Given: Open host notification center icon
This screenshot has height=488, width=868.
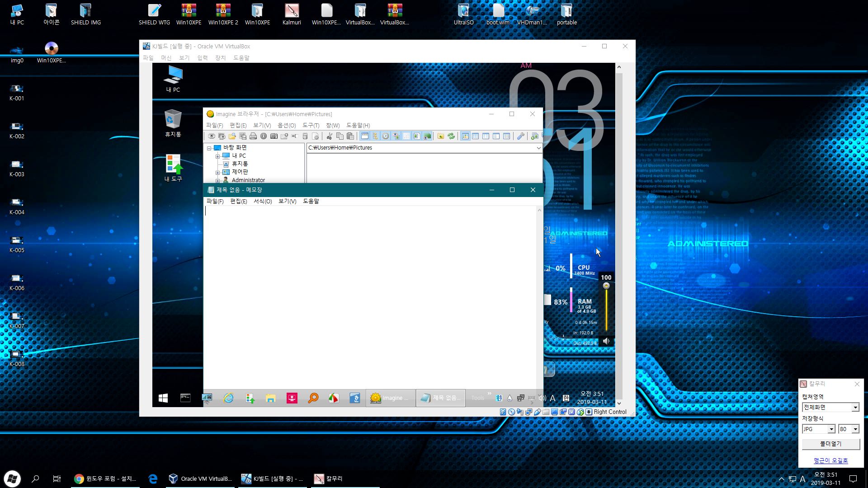Looking at the screenshot, I should [853, 479].
